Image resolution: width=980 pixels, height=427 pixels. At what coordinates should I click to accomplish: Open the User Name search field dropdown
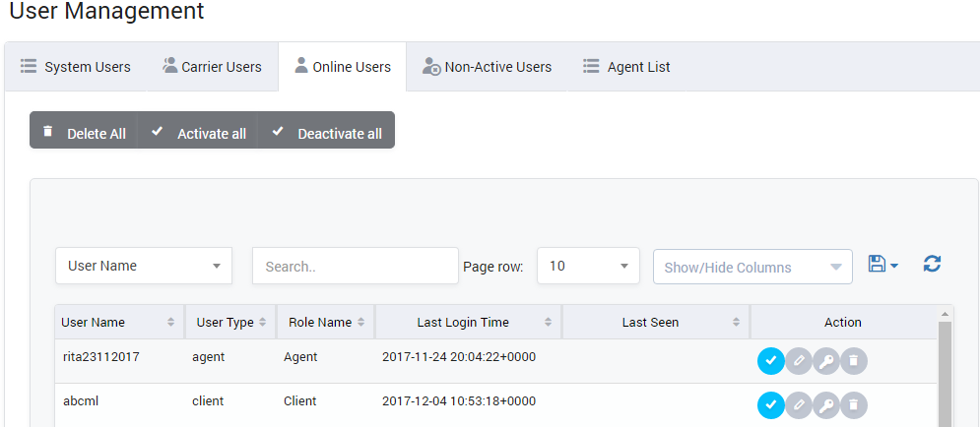(144, 266)
